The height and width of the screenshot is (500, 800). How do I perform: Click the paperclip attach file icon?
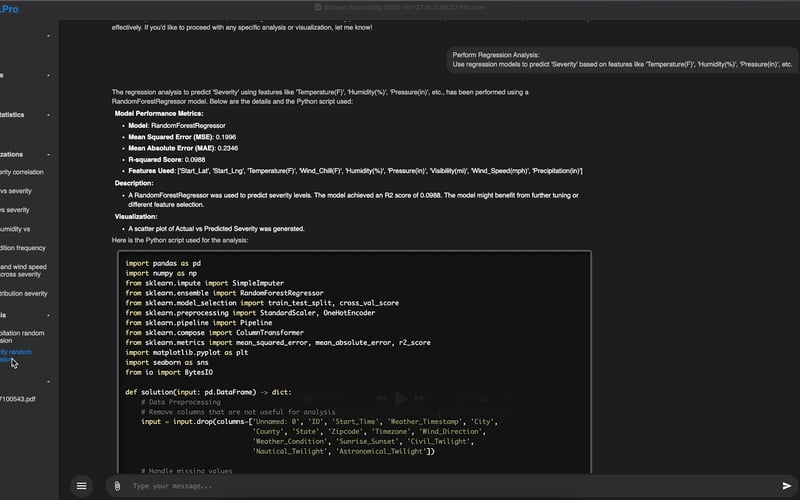[x=117, y=486]
